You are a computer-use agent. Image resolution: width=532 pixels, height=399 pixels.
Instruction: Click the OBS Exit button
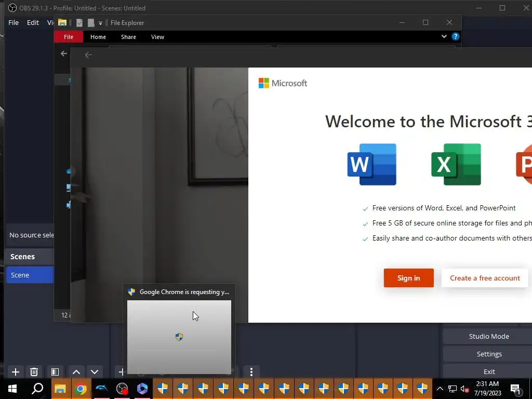tap(488, 371)
